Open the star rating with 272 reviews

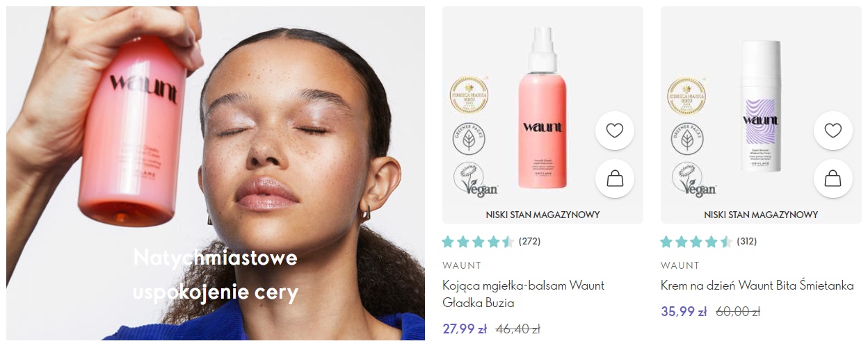[x=491, y=242]
